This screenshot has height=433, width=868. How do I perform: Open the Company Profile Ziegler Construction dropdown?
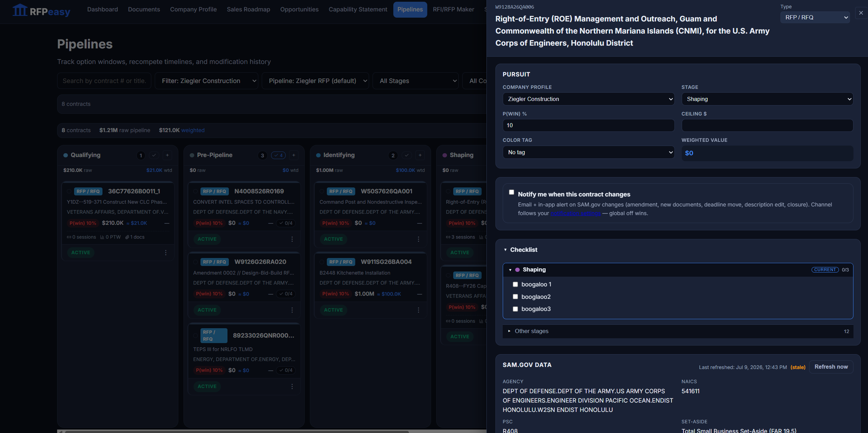(588, 99)
